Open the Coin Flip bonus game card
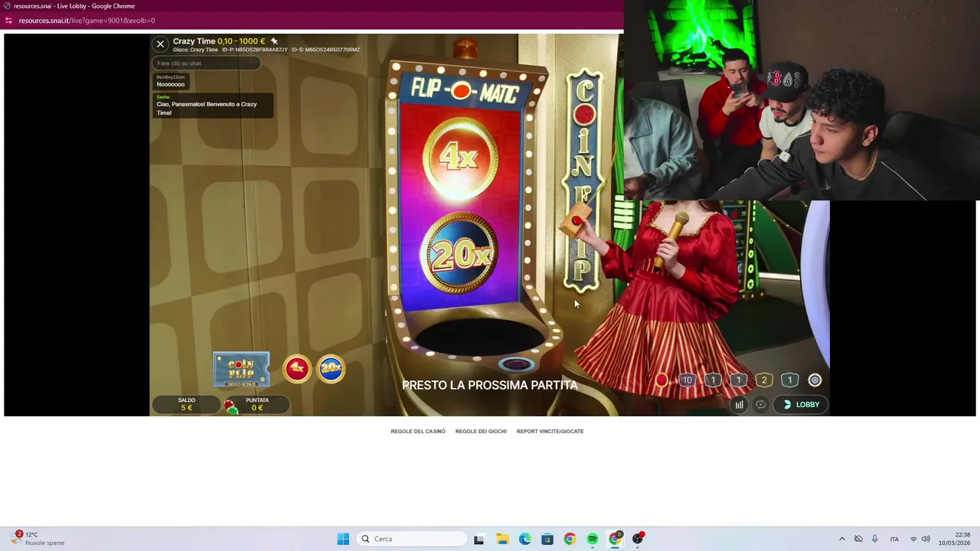The image size is (980, 551). pos(241,370)
